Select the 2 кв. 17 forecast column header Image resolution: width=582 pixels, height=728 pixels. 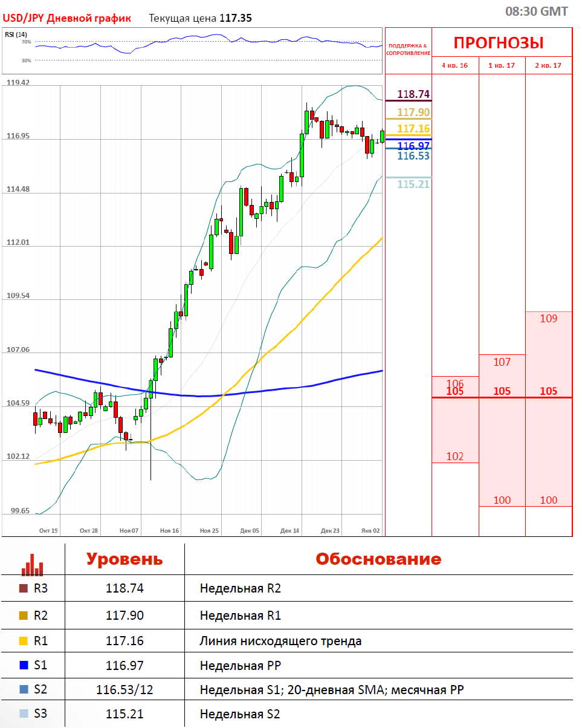coord(548,65)
